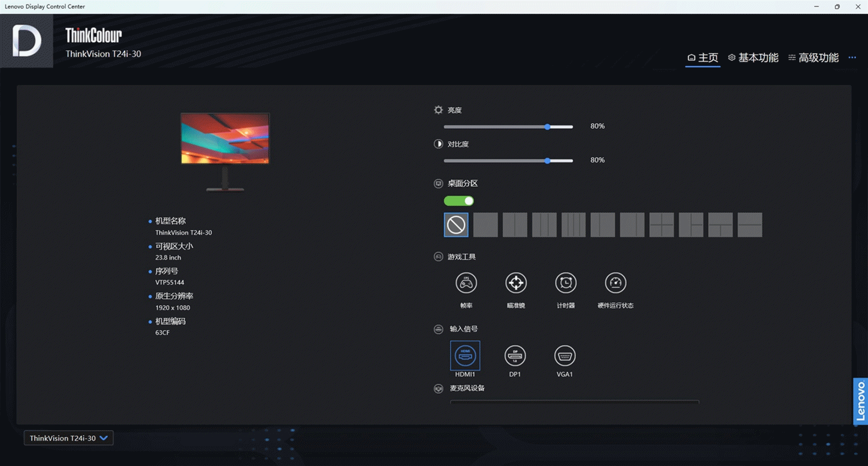Select the no-partition (disabled) layout icon
Screen dimensions: 868x466
[456, 225]
